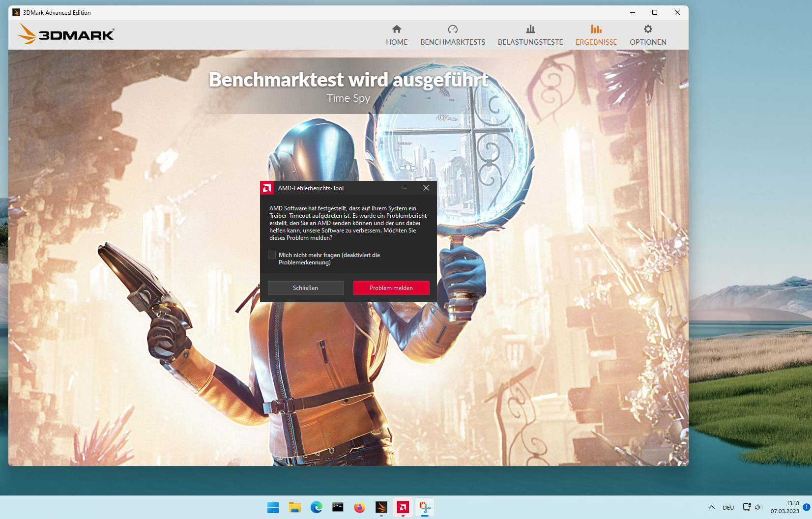Click the 'Time Spy' subtitle text
Image resolution: width=812 pixels, height=519 pixels.
(x=348, y=98)
